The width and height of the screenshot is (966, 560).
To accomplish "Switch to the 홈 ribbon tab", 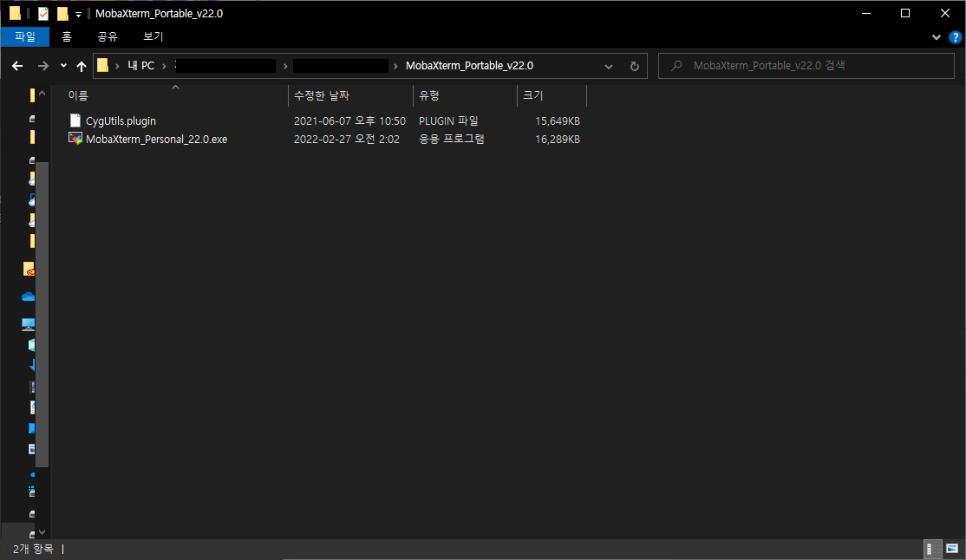I will (67, 36).
